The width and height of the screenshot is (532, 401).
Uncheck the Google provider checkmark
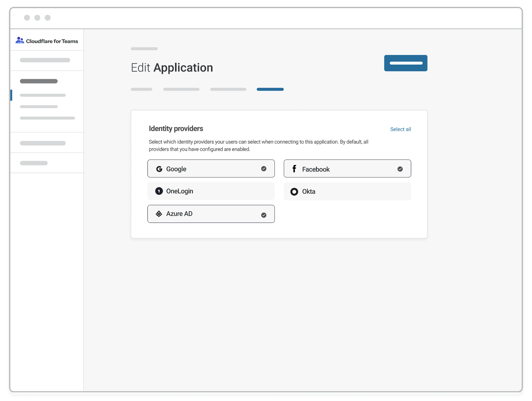264,169
